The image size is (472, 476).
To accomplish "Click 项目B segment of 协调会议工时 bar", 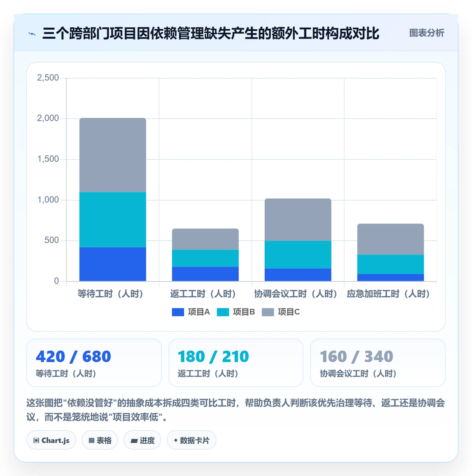I will coord(298,255).
